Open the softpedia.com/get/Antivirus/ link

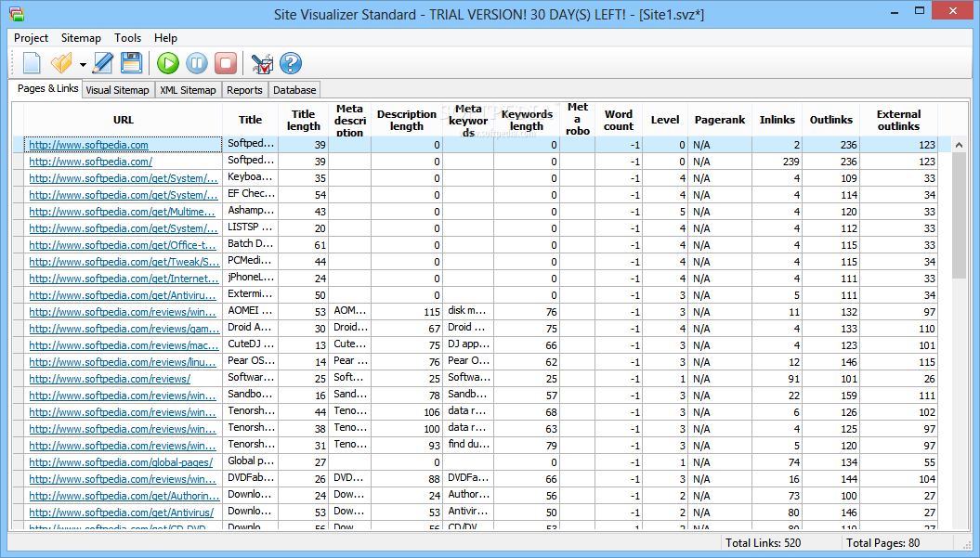click(x=122, y=513)
